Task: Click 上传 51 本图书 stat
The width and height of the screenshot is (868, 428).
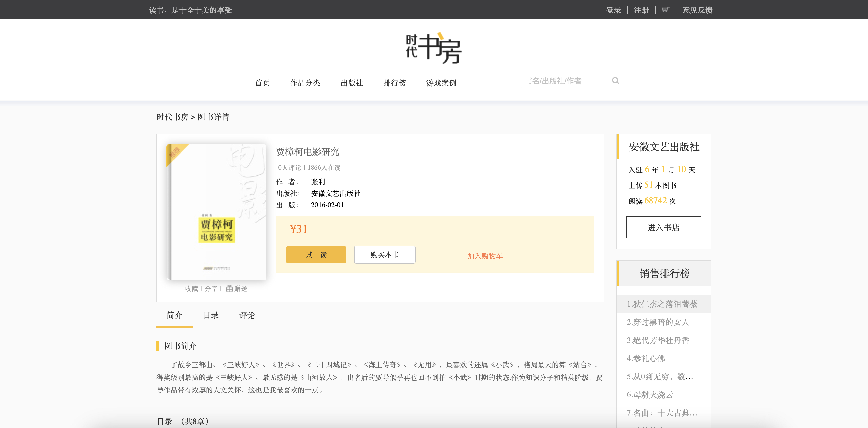Action: [x=652, y=185]
